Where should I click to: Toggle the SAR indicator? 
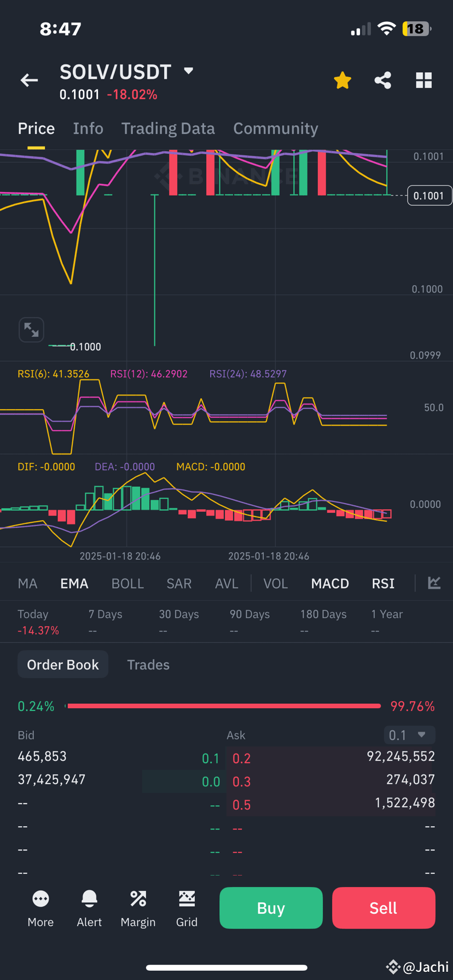click(179, 584)
